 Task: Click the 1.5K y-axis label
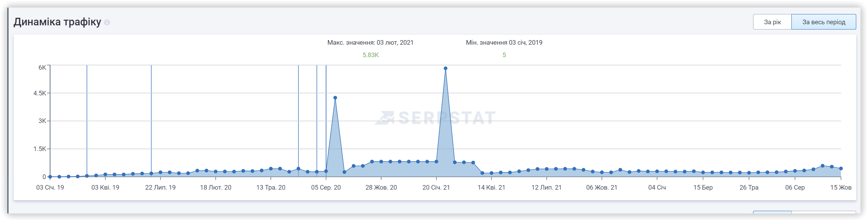[x=40, y=149]
